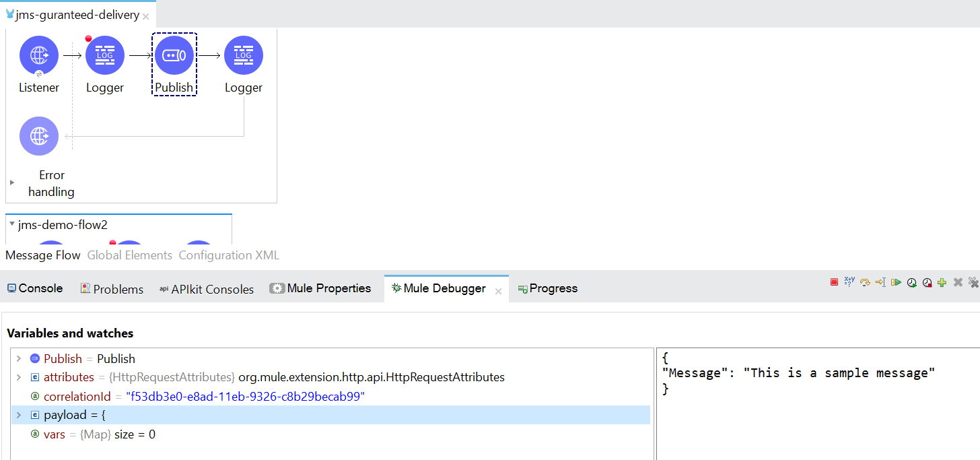
Task: Click the correlationId value string
Action: coord(245,397)
